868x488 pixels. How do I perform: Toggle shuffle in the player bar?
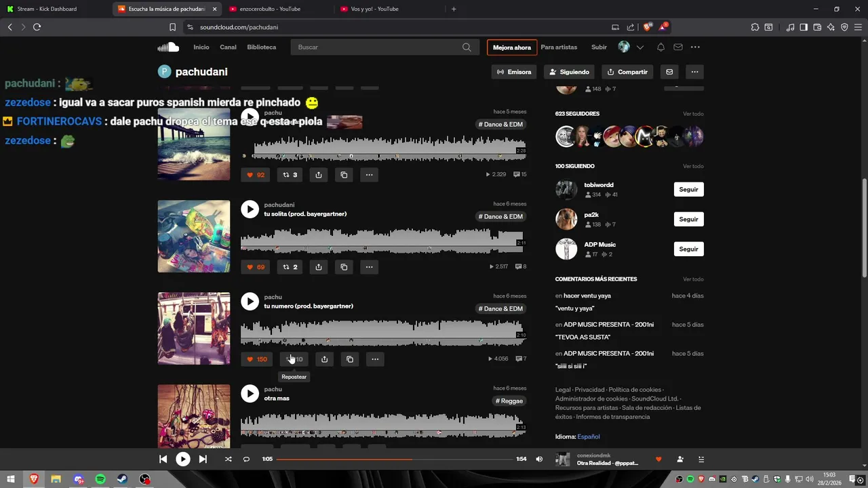228,459
